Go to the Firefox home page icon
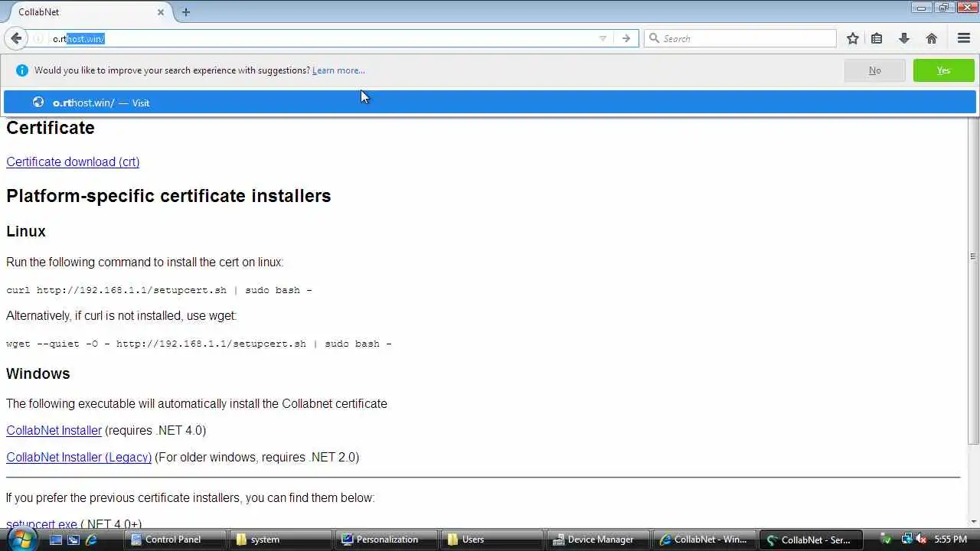Image resolution: width=980 pixels, height=551 pixels. coord(932,38)
